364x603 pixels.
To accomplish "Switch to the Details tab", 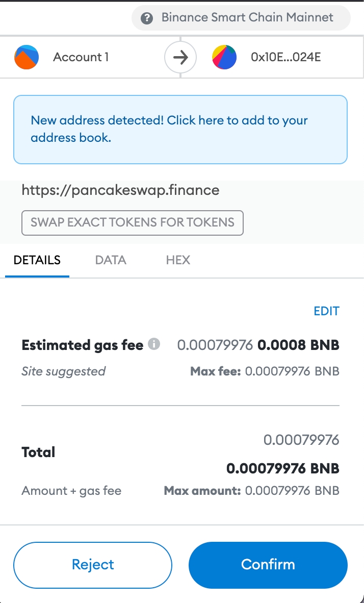I will [37, 260].
